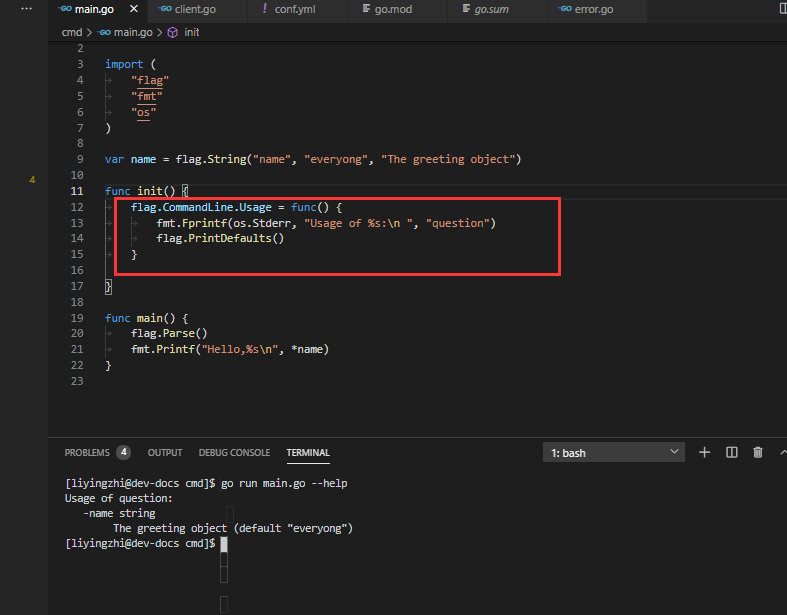Click line number 19 in gutter
The height and width of the screenshot is (615, 787).
coord(77,318)
